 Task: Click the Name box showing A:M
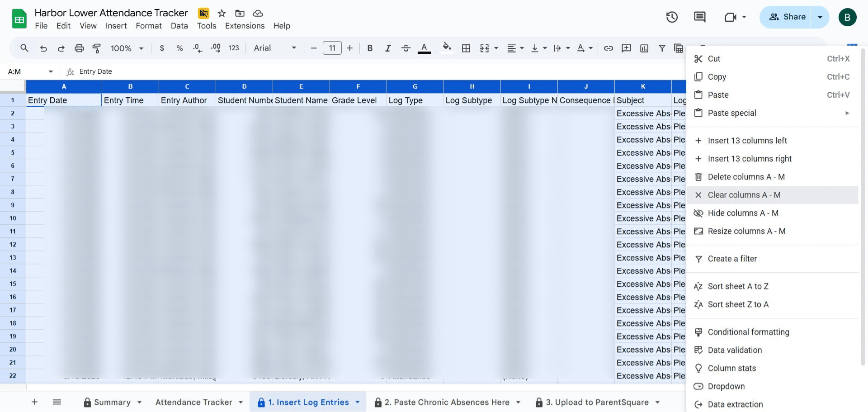pos(30,71)
